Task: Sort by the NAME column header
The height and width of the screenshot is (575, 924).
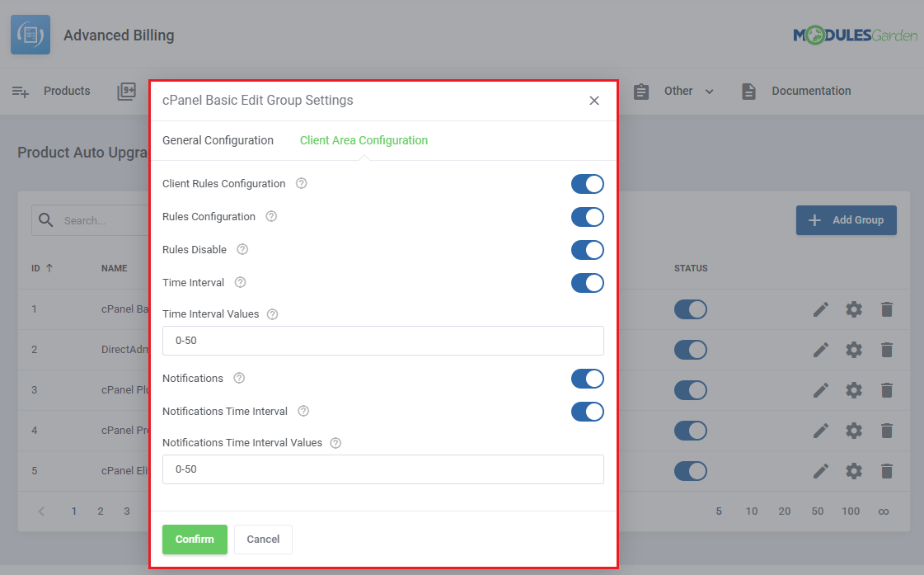Action: click(x=115, y=268)
